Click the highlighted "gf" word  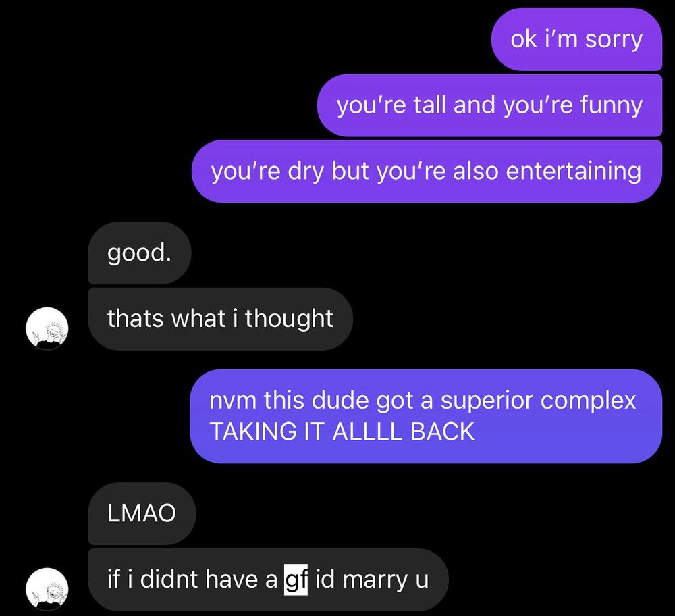pyautogui.click(x=296, y=580)
